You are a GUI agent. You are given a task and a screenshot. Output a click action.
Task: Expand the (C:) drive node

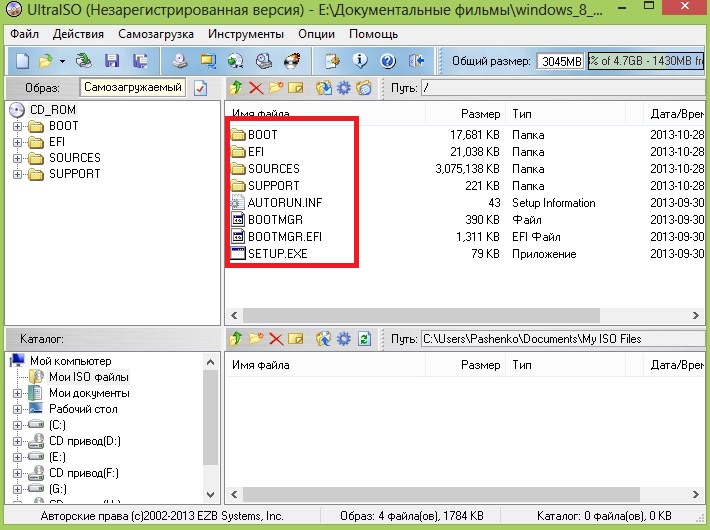pyautogui.click(x=18, y=425)
